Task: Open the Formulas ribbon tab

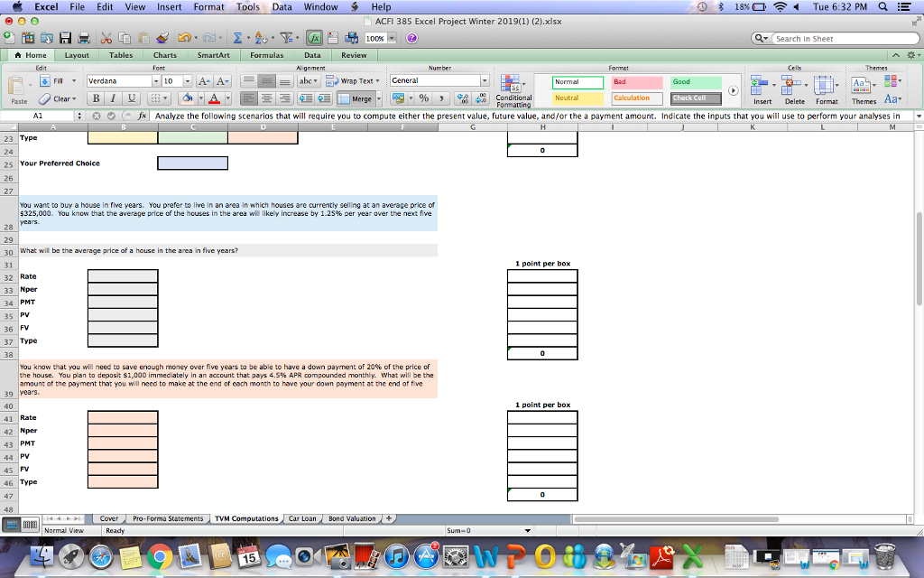Action: click(x=266, y=55)
